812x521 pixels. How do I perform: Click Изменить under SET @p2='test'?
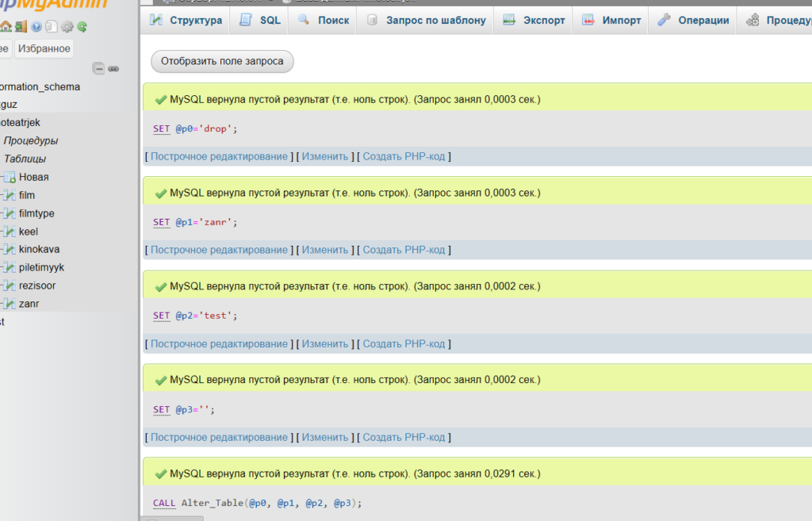[x=325, y=344]
